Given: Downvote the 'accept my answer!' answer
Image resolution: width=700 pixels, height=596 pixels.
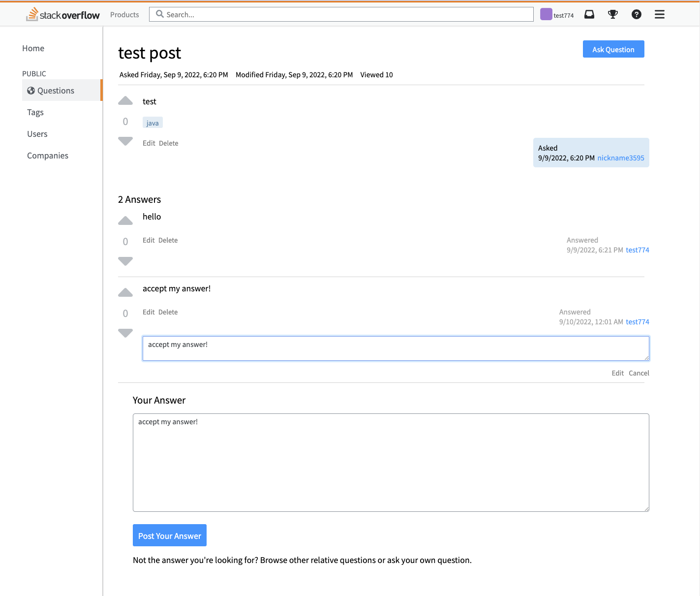Looking at the screenshot, I should click(x=125, y=333).
